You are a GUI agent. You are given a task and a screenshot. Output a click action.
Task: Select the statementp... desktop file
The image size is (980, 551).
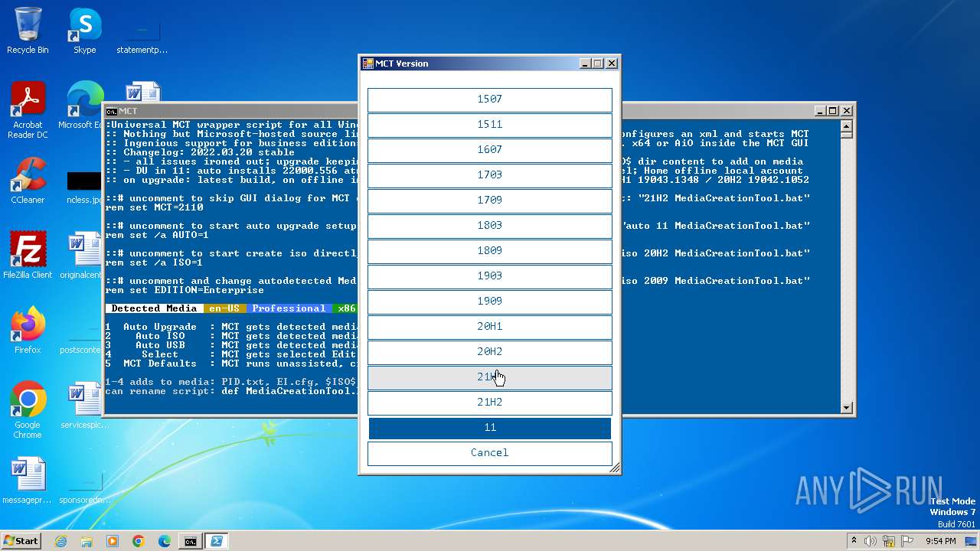[x=142, y=36]
